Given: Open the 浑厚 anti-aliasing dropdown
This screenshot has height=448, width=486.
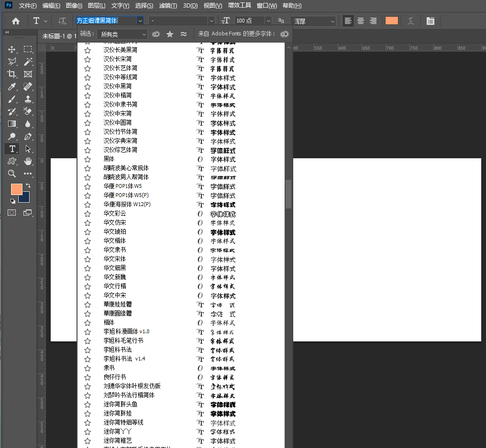Looking at the screenshot, I should coord(313,21).
